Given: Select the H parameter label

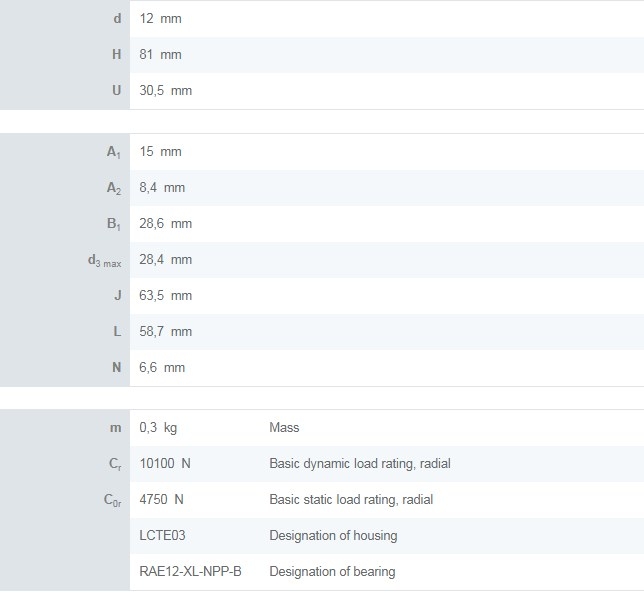Looking at the screenshot, I should (116, 55).
